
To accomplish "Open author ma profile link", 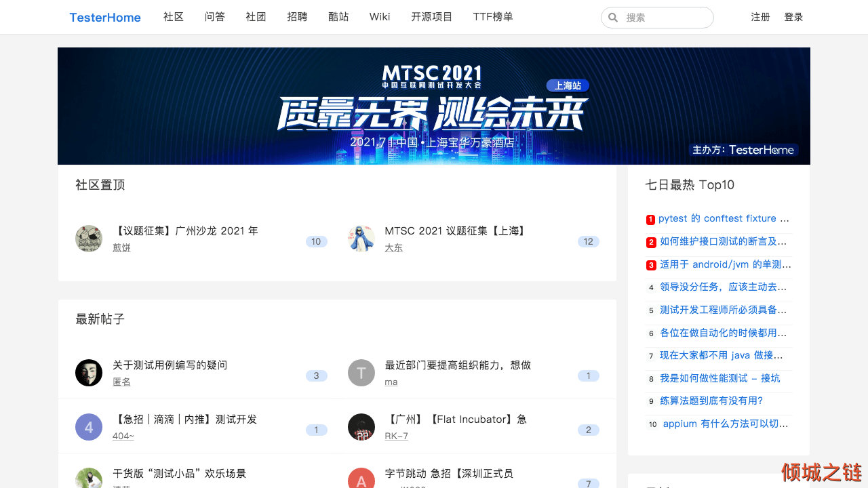I will tap(391, 382).
